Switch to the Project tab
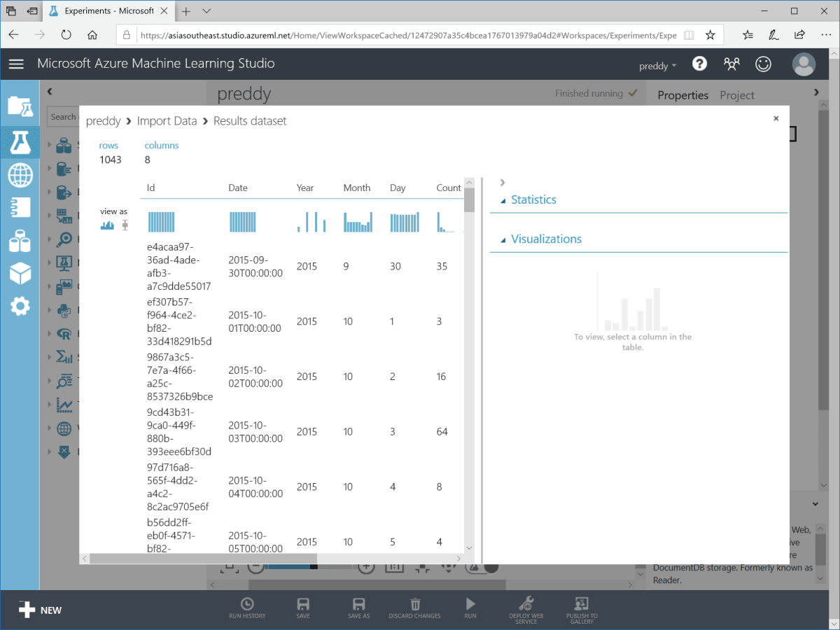840x630 pixels. tap(737, 95)
